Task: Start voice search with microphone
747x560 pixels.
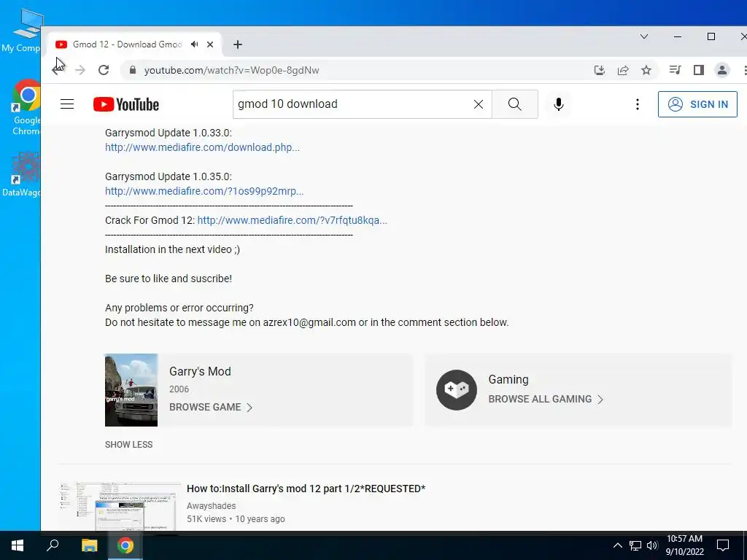Action: coord(558,104)
